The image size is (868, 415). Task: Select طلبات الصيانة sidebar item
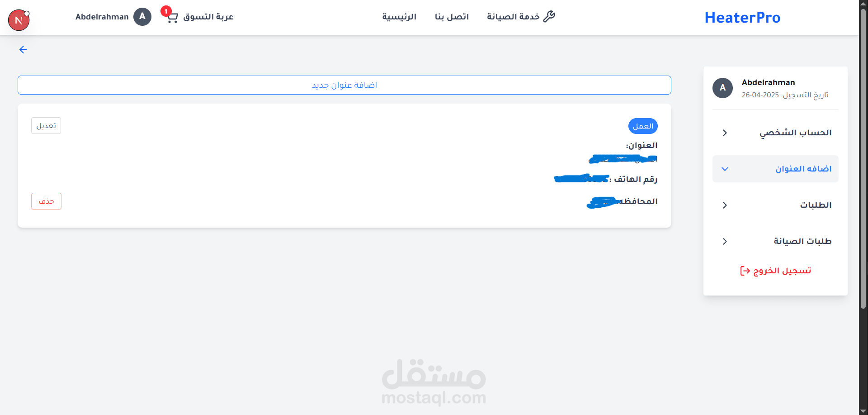point(775,241)
